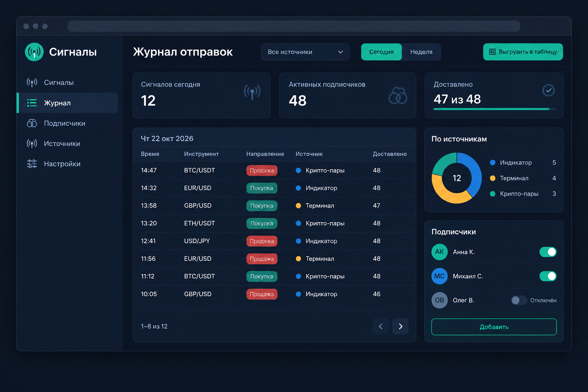Viewport: 588px width, 392px height.
Task: Click the list icon beside Журнал
Action: [x=32, y=103]
